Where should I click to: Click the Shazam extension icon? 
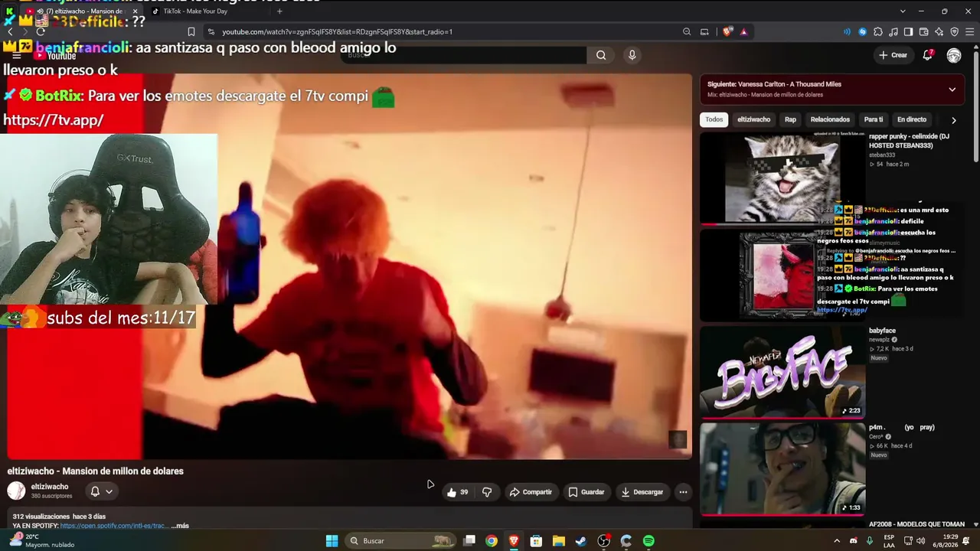[x=863, y=32]
